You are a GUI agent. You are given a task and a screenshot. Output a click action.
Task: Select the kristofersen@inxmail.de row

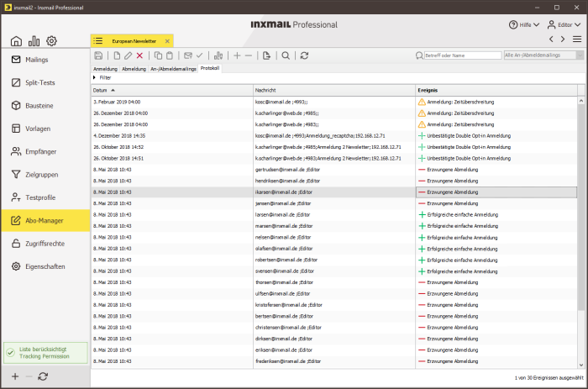click(x=334, y=305)
